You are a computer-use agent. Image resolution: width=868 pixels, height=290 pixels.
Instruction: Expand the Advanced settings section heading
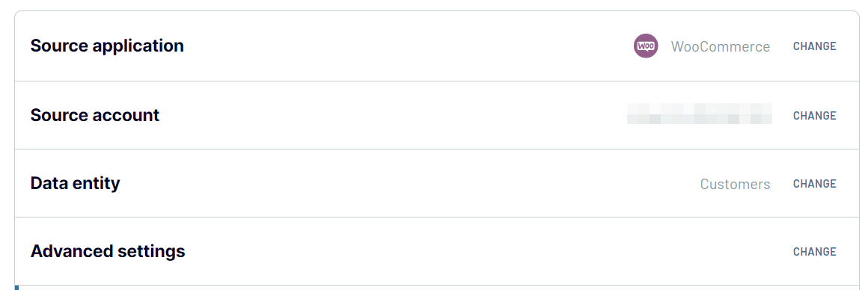click(x=108, y=251)
